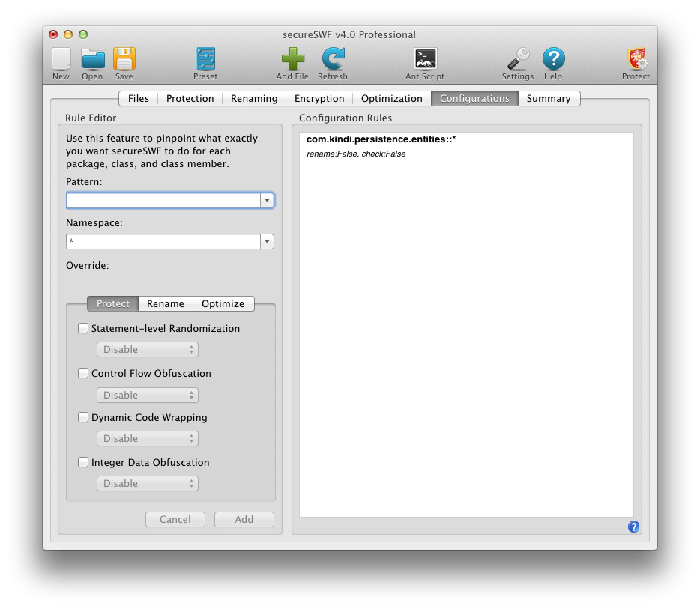The width and height of the screenshot is (700, 609).
Task: Select the com.kindi.persistence.entities rule entry
Action: (381, 140)
